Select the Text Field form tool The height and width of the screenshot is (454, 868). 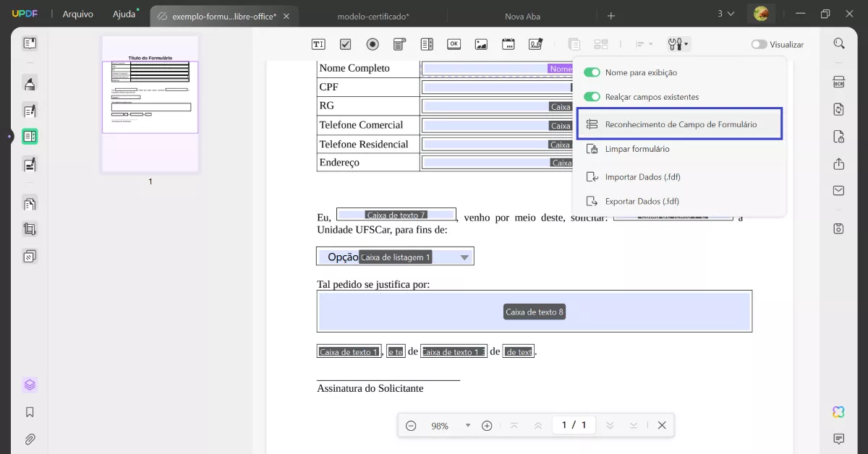pyautogui.click(x=318, y=43)
